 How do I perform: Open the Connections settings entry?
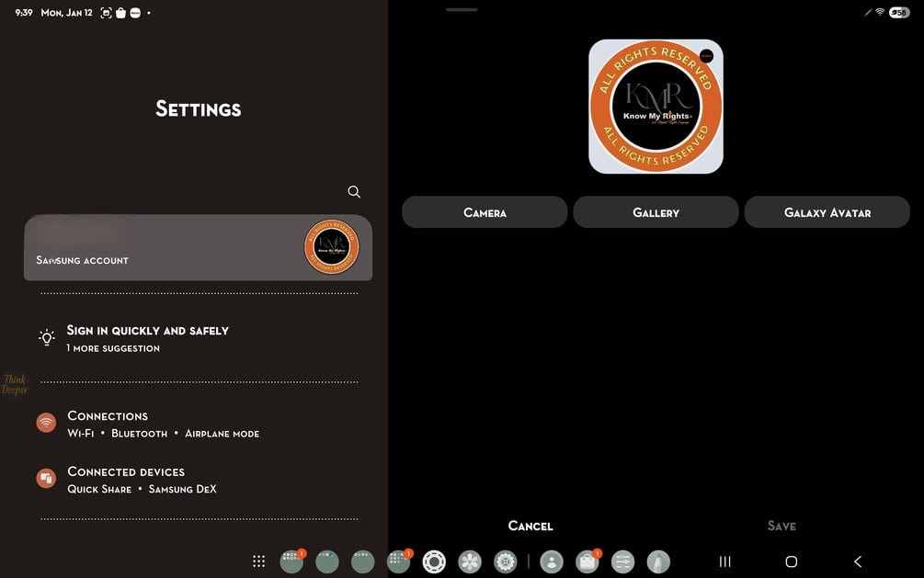(x=198, y=424)
